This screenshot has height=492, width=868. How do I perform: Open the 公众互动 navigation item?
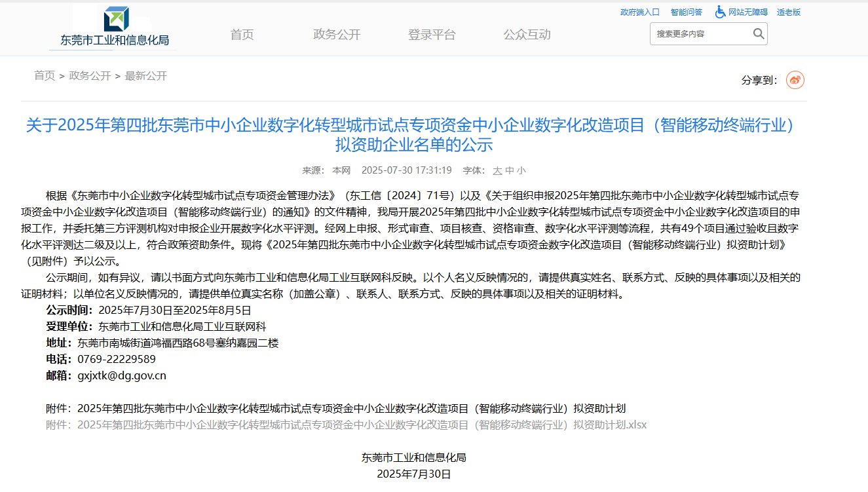coord(527,35)
